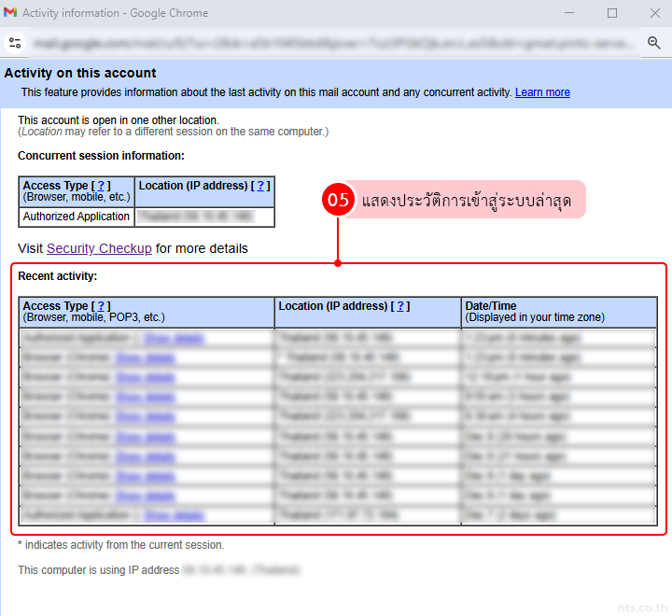Image resolution: width=672 pixels, height=616 pixels.
Task: Close the Activity information window
Action: point(655,13)
